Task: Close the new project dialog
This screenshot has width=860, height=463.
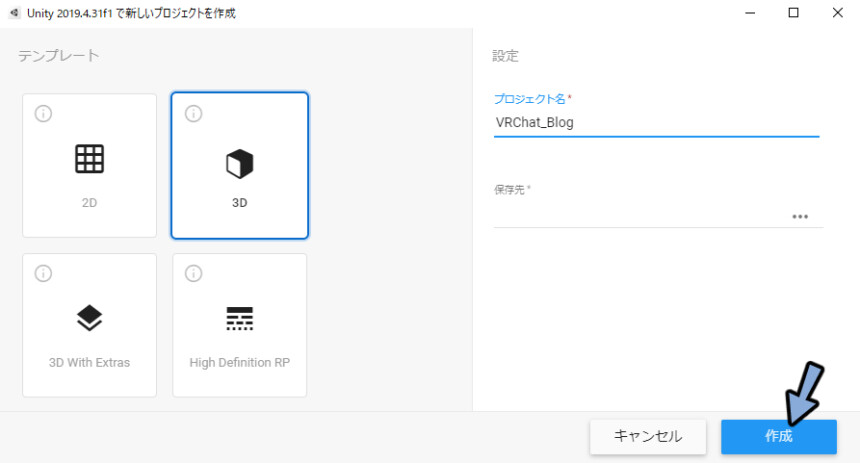Action: click(x=838, y=13)
